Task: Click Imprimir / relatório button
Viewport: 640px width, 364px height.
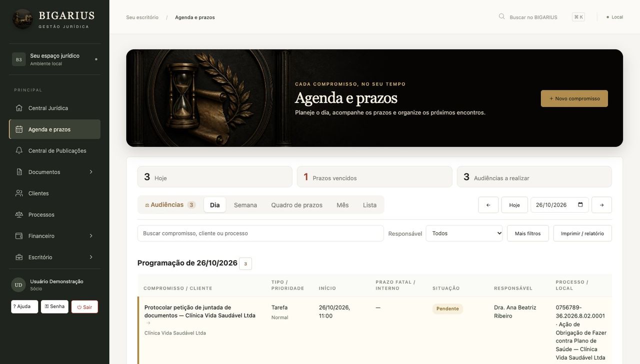Action: pyautogui.click(x=582, y=233)
